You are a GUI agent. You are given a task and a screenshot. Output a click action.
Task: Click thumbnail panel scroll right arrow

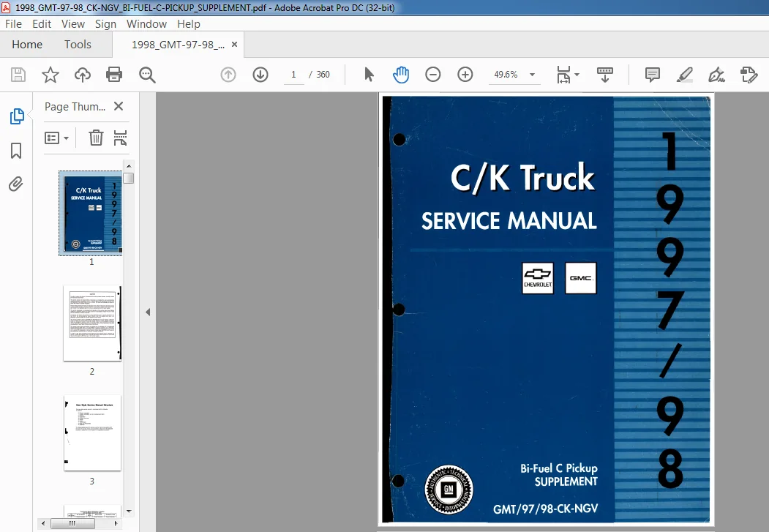click(116, 524)
